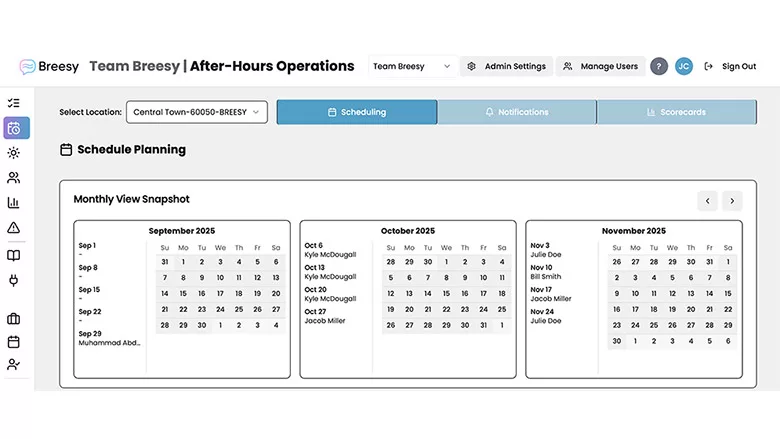
Task: Open the briefcase sidebar icon
Action: tap(13, 319)
